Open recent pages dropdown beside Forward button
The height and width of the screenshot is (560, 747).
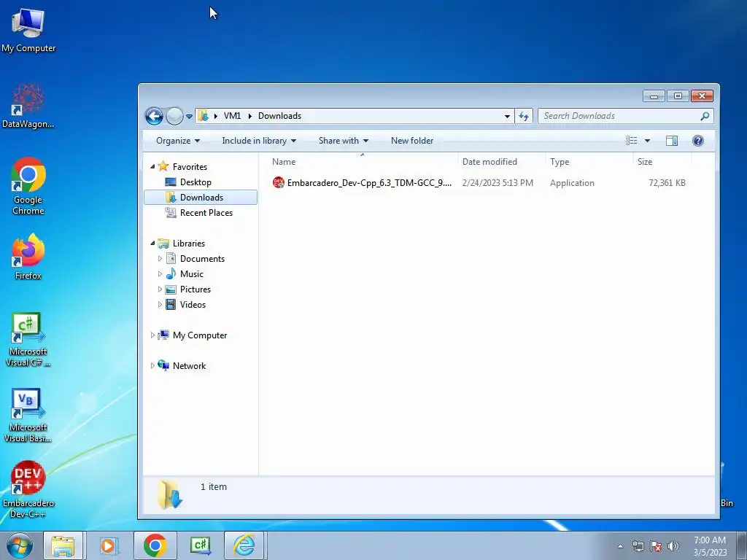[x=189, y=116]
